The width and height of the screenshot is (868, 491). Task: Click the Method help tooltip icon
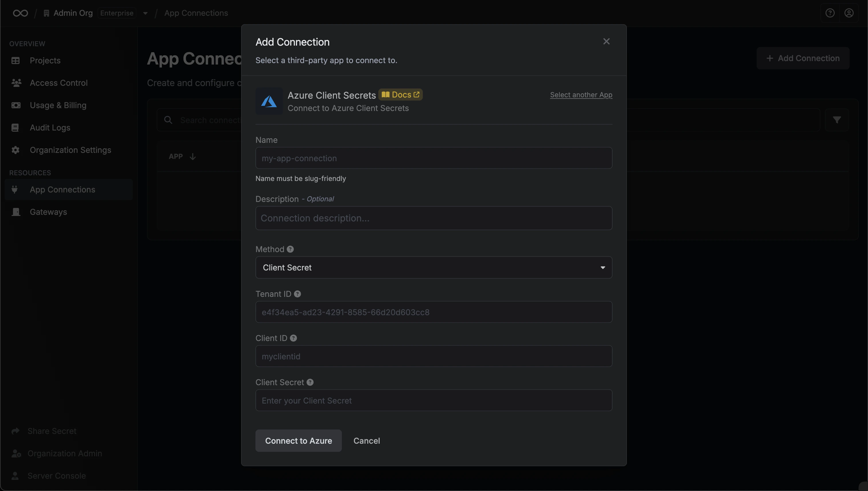(x=290, y=249)
